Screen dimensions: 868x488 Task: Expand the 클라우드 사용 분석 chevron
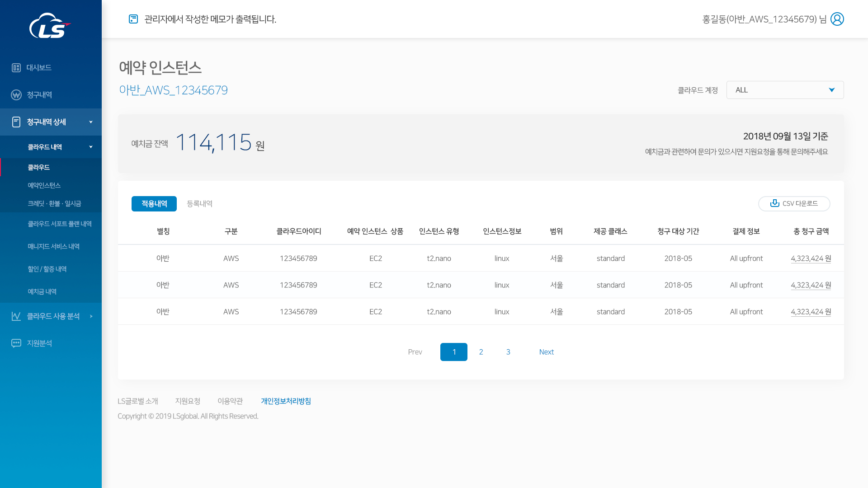click(91, 316)
